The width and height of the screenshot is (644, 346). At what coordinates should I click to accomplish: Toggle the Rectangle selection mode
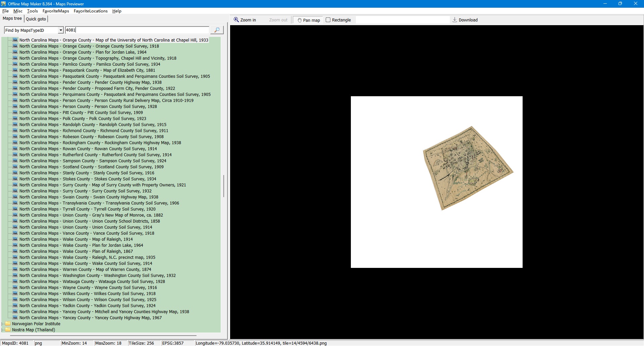coord(338,20)
